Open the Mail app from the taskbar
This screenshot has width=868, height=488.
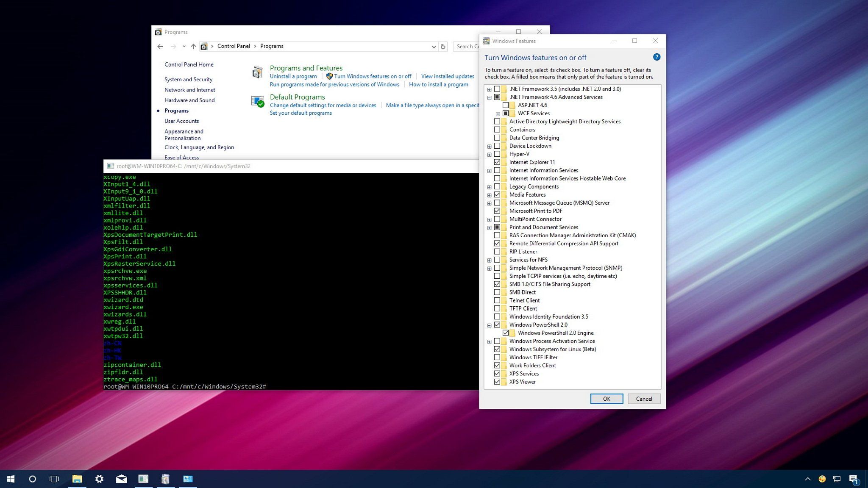pos(122,479)
